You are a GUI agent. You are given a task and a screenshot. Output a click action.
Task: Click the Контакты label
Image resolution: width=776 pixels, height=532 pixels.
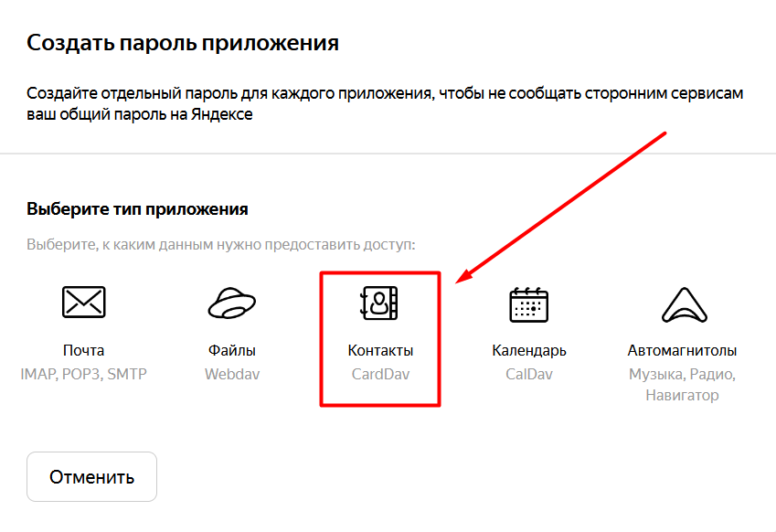click(380, 350)
